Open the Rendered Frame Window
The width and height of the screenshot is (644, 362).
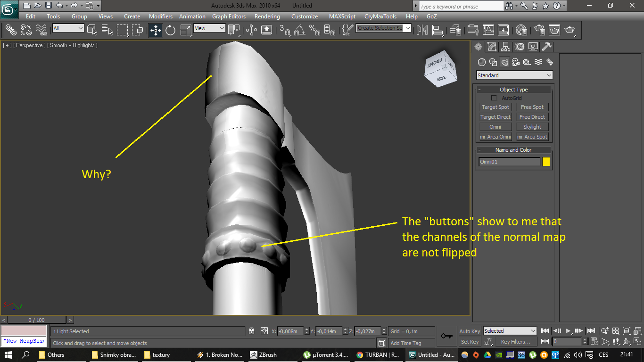554,30
